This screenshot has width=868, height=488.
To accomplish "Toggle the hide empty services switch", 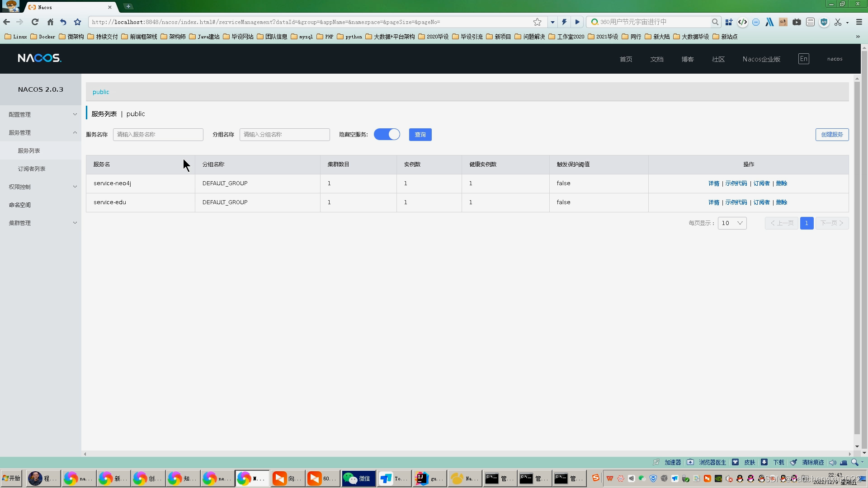I will click(387, 134).
